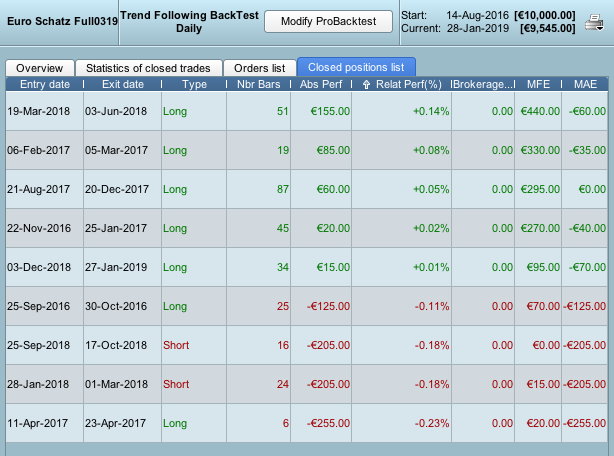Screen dimensions: 614x456
Task: Sort by the Exit date column header
Action: point(123,85)
